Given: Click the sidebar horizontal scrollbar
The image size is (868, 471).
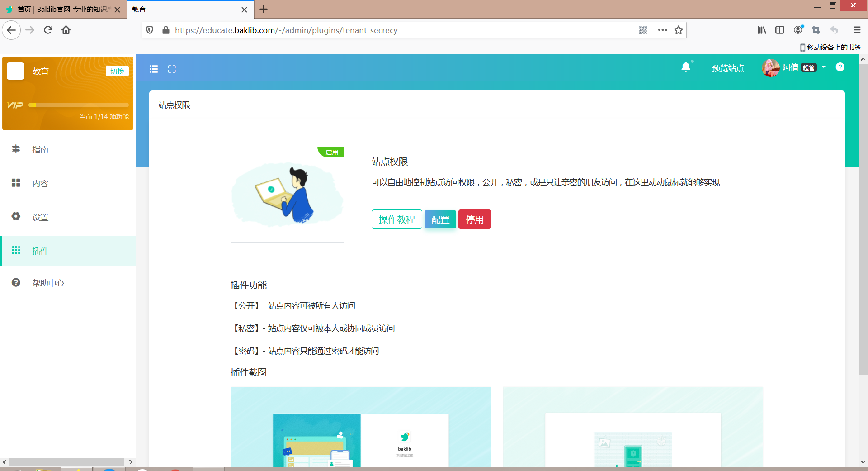Looking at the screenshot, I should (67, 462).
